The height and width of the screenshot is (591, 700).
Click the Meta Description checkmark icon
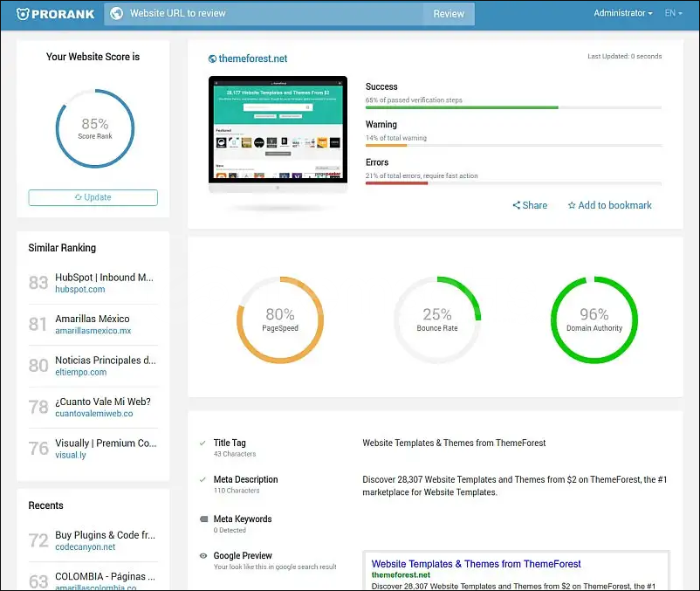[x=202, y=480]
